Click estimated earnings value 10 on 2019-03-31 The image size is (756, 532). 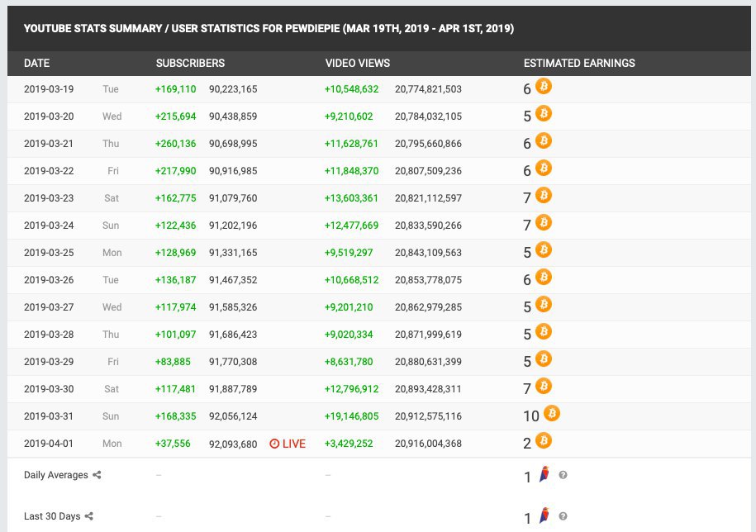click(531, 416)
